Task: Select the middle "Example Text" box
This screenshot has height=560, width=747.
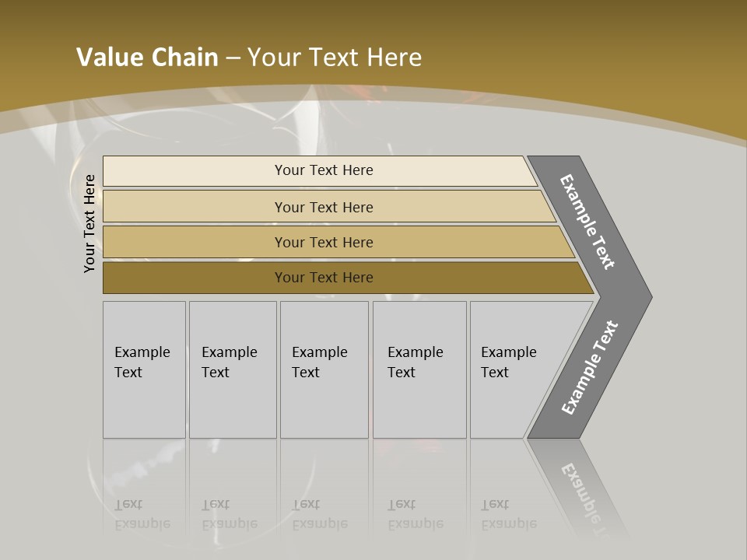Action: (324, 369)
